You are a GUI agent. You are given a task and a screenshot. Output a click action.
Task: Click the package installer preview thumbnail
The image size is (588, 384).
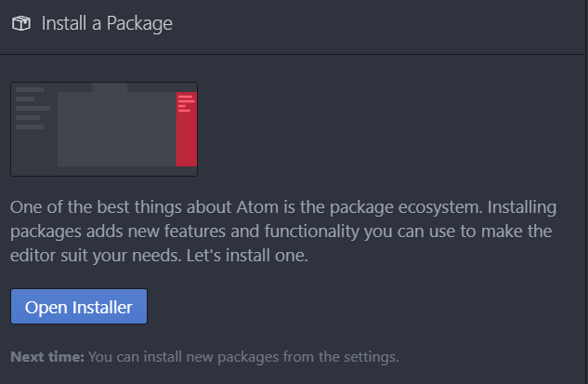click(x=104, y=129)
